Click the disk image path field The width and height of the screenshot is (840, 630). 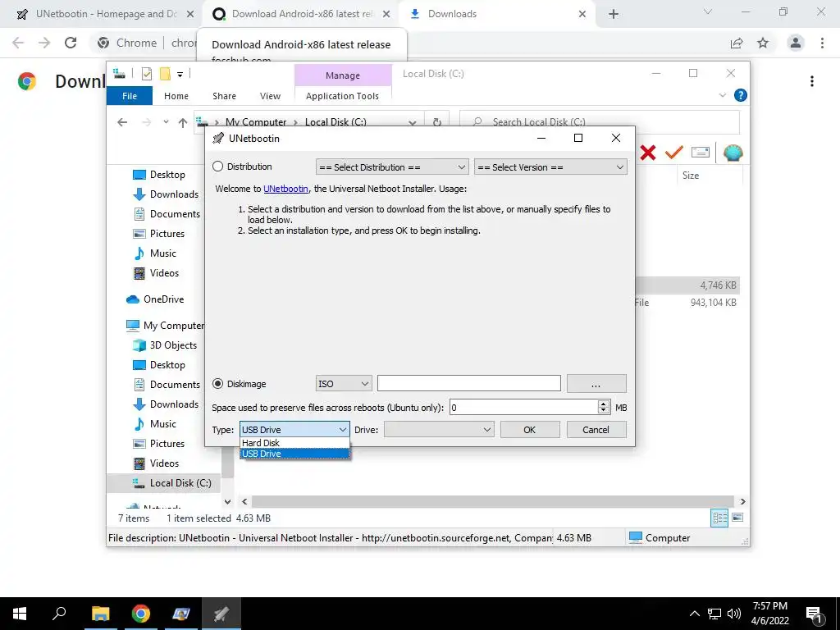(468, 384)
